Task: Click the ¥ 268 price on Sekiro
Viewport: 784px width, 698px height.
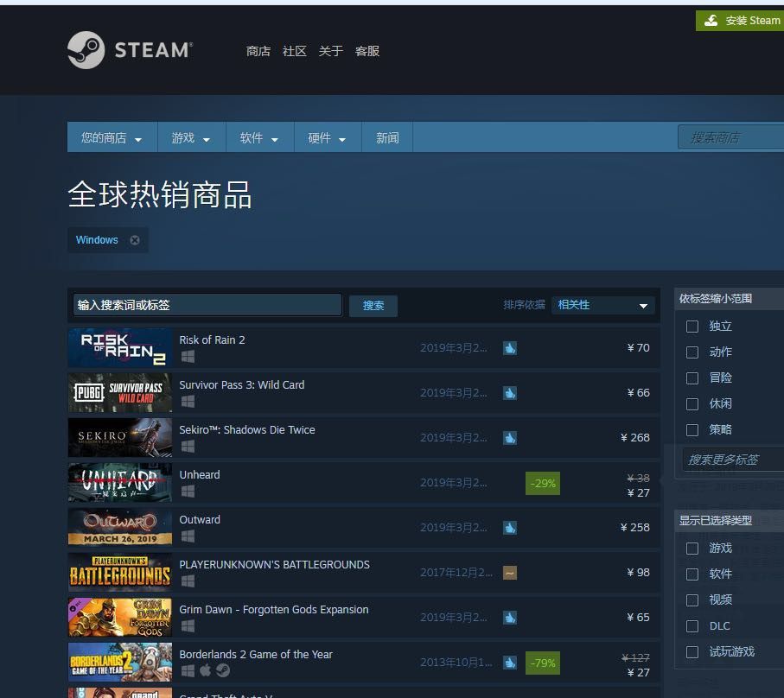Action: 635,438
